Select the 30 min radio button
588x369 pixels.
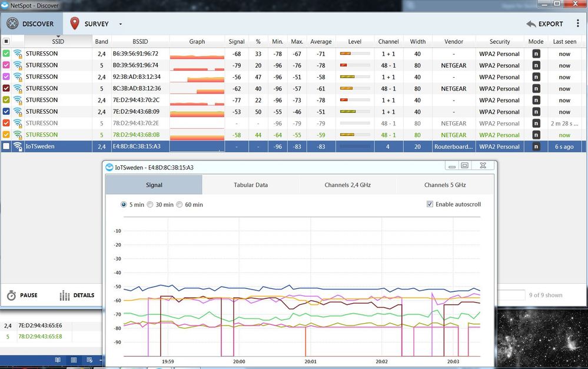coord(150,205)
